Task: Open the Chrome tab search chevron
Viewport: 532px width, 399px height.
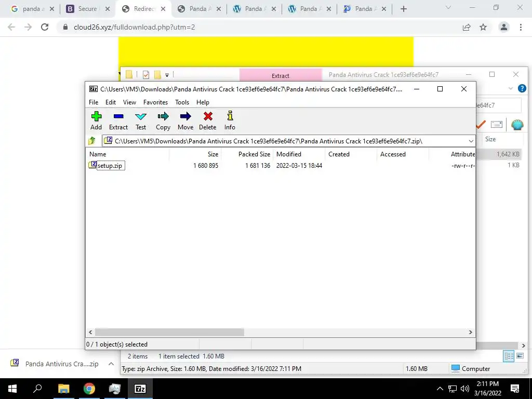Action: click(448, 7)
